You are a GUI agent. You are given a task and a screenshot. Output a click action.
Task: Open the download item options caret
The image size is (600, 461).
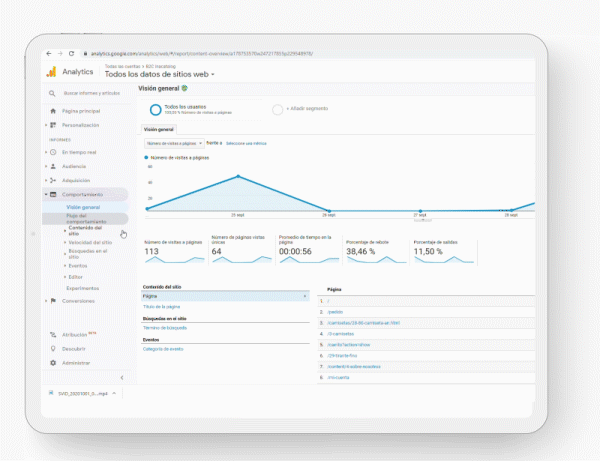point(114,393)
